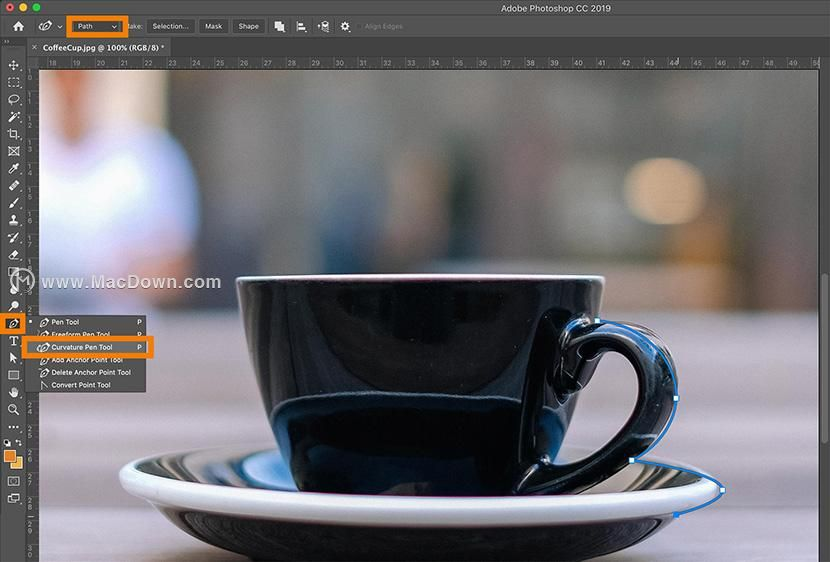This screenshot has width=830, height=562.
Task: Close the CoffeeCup.jpg tab
Action: [34, 48]
